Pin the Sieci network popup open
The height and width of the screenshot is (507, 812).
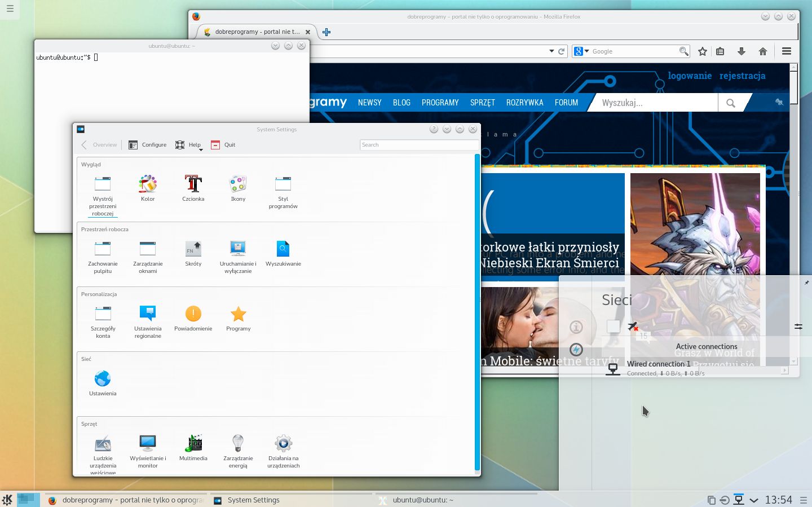pos(806,283)
